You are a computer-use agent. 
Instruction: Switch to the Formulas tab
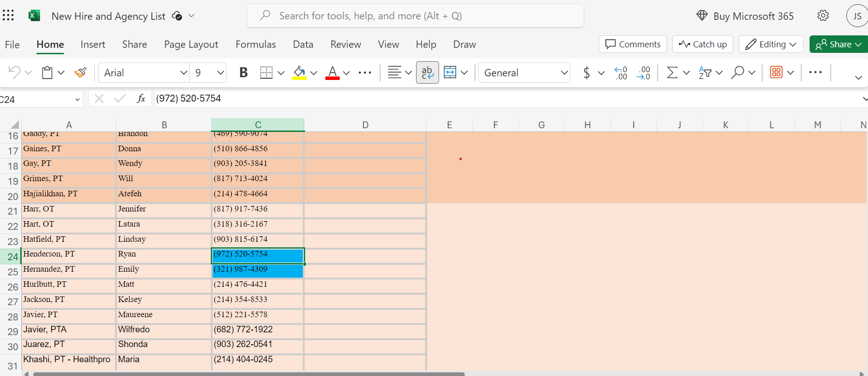pos(255,45)
